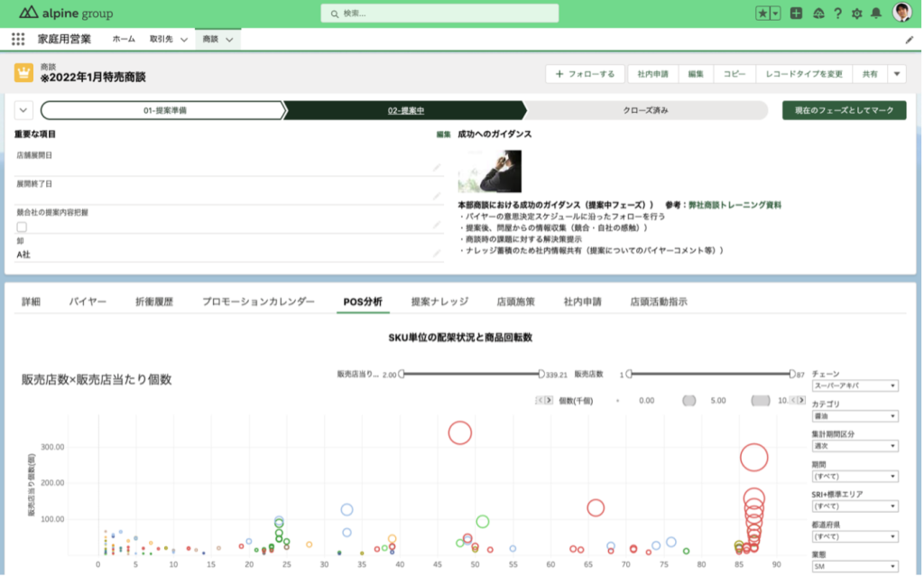Open the 集計期間区分 dropdown
The width and height of the screenshot is (924, 577).
click(854, 446)
